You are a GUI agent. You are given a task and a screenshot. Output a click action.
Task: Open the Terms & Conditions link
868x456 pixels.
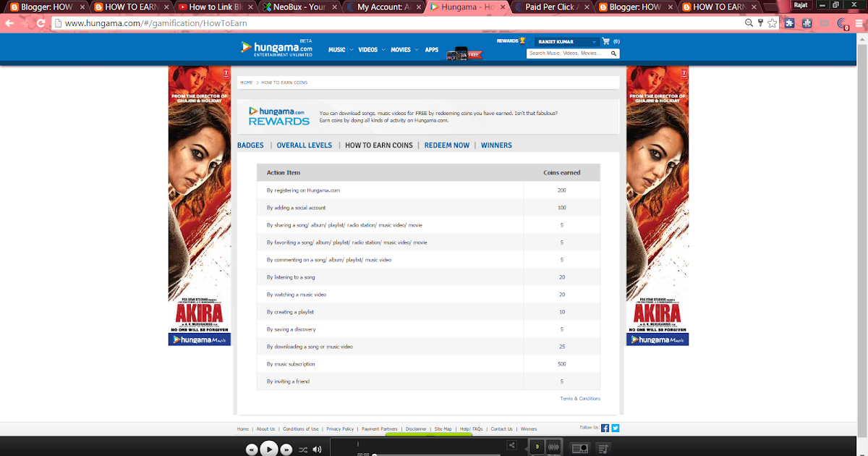[x=580, y=399]
